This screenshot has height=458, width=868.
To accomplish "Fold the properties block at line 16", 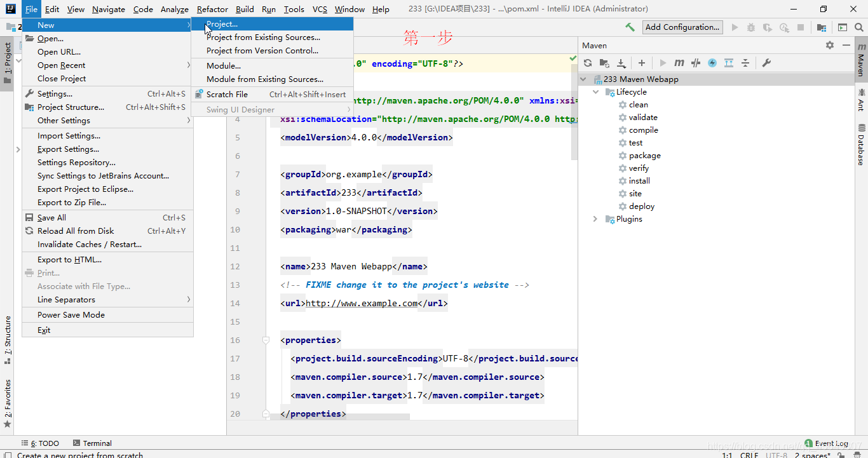I will (266, 340).
